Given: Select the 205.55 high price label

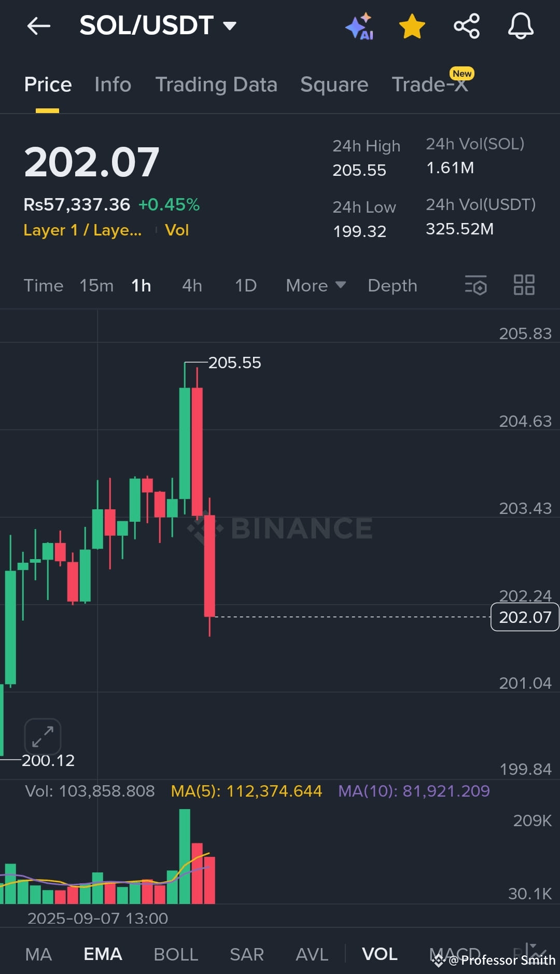Looking at the screenshot, I should tap(235, 363).
